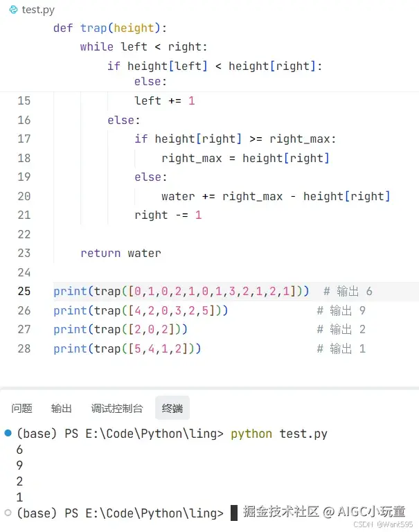Image resolution: width=419 pixels, height=532 pixels.
Task: Click sticky header 'while left < right:'
Action: [x=143, y=46]
